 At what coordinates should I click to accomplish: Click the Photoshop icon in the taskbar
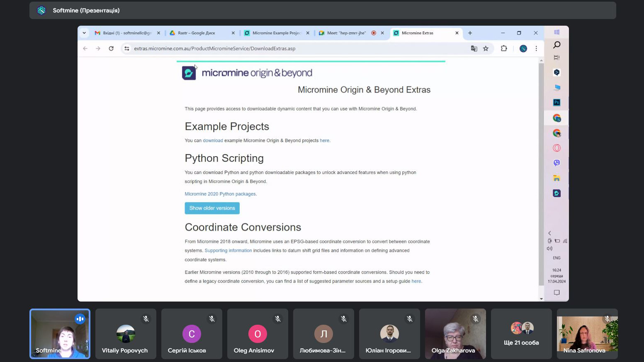(x=557, y=102)
